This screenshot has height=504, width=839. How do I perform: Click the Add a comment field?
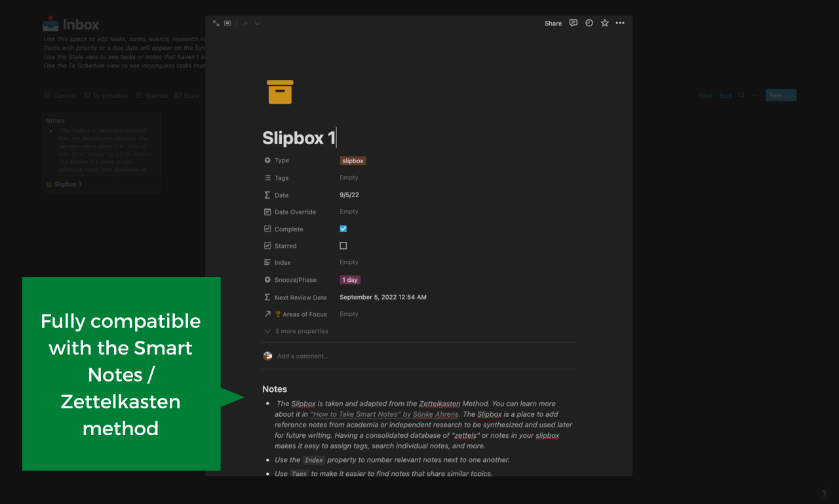click(302, 356)
